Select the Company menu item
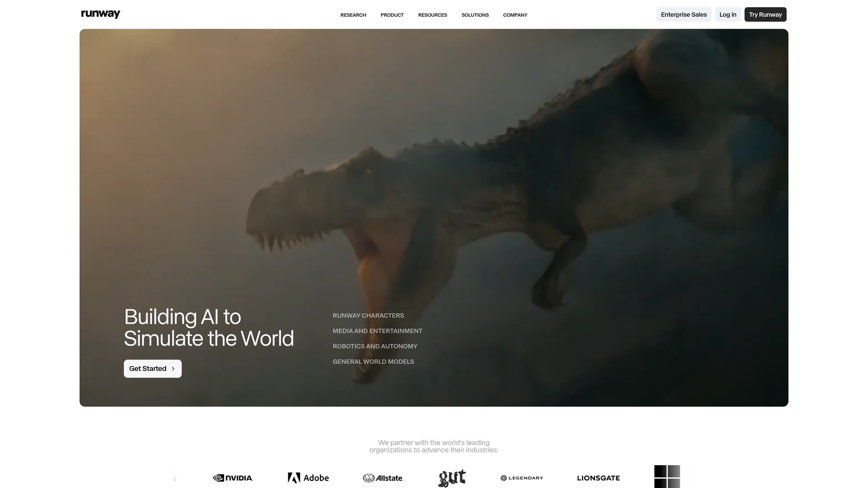The image size is (868, 488). click(514, 15)
